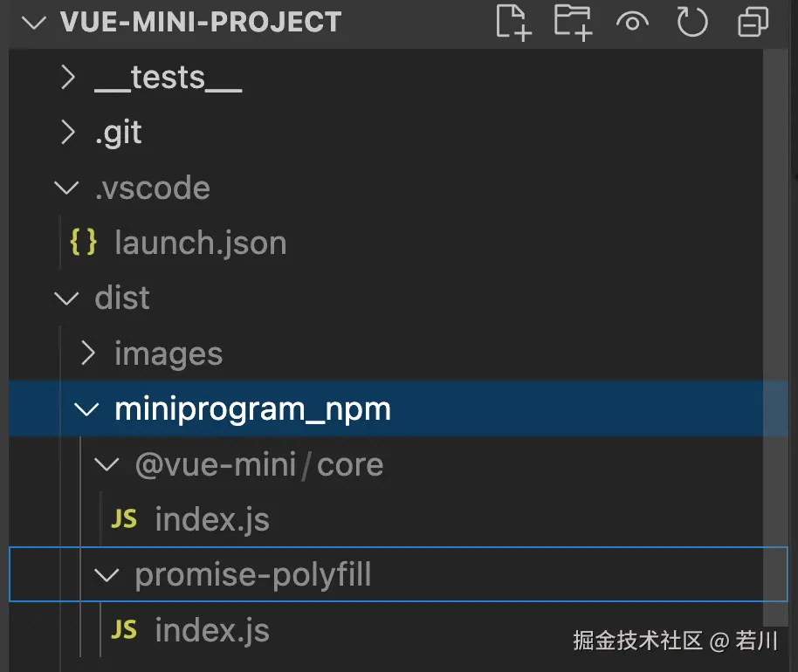Screen dimensions: 798x672
Task: Expand the .git folder
Action: pos(67,132)
